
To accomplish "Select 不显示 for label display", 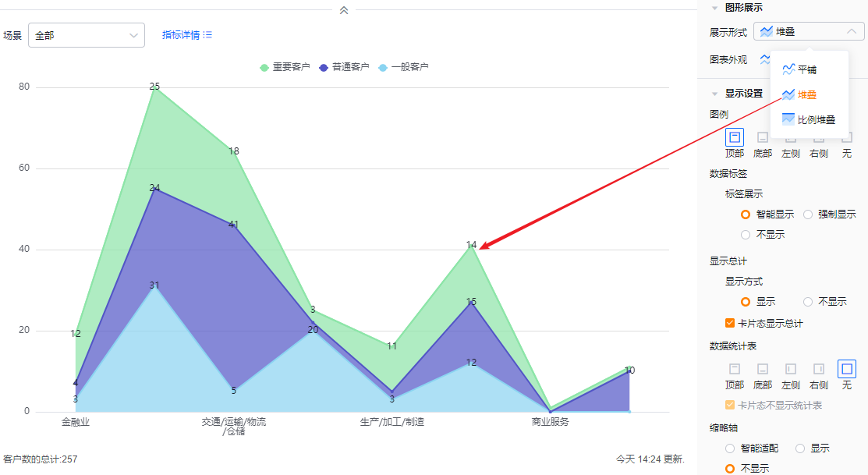I will tap(746, 235).
